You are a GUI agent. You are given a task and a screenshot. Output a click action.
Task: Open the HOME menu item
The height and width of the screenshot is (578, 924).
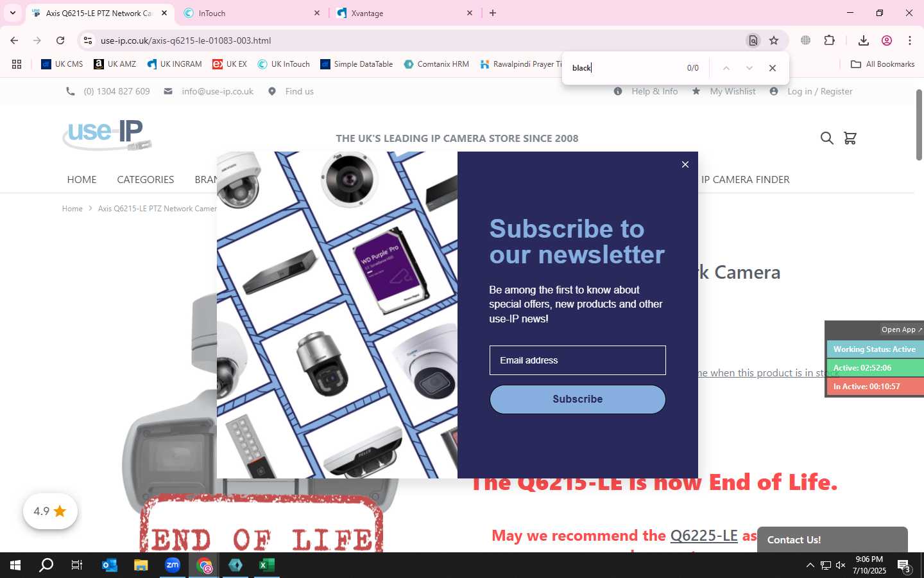pos(81,180)
